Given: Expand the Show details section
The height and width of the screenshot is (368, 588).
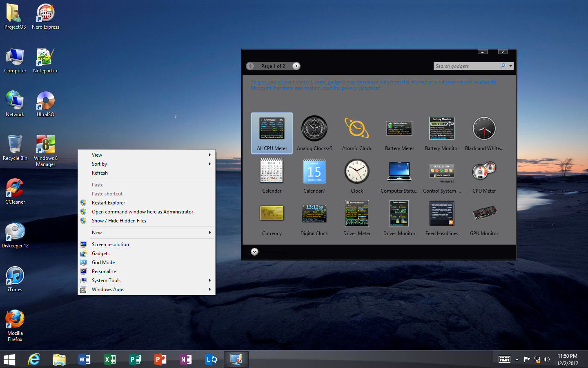Looking at the screenshot, I should coord(254,252).
